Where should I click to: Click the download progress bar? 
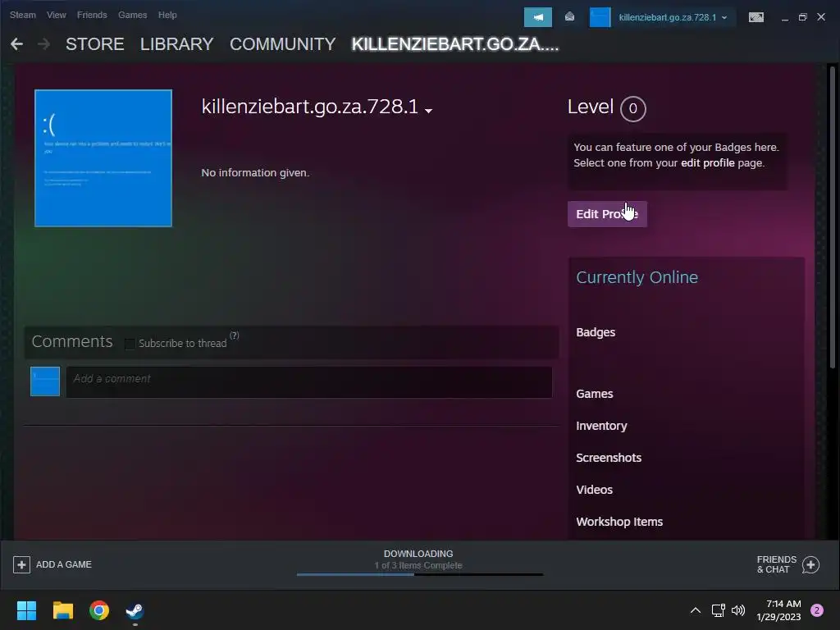pos(419,575)
